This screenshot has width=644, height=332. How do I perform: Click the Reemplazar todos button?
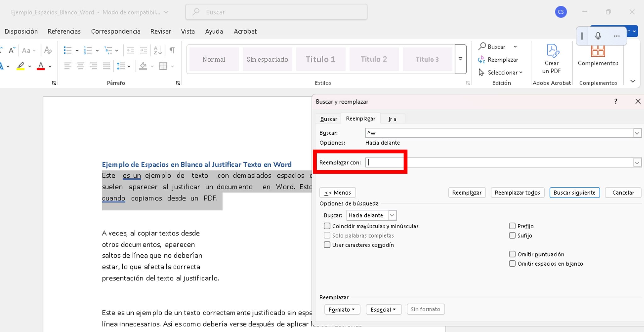(x=518, y=192)
